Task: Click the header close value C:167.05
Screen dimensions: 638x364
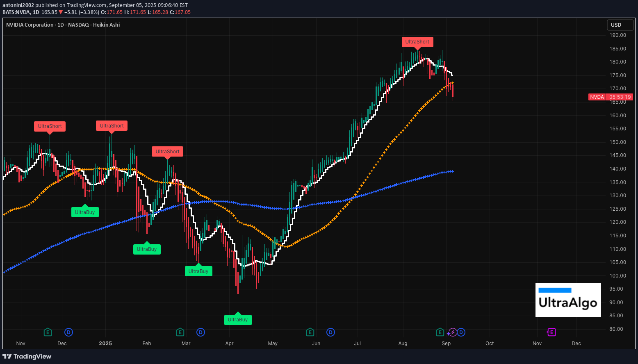Action: pos(180,12)
